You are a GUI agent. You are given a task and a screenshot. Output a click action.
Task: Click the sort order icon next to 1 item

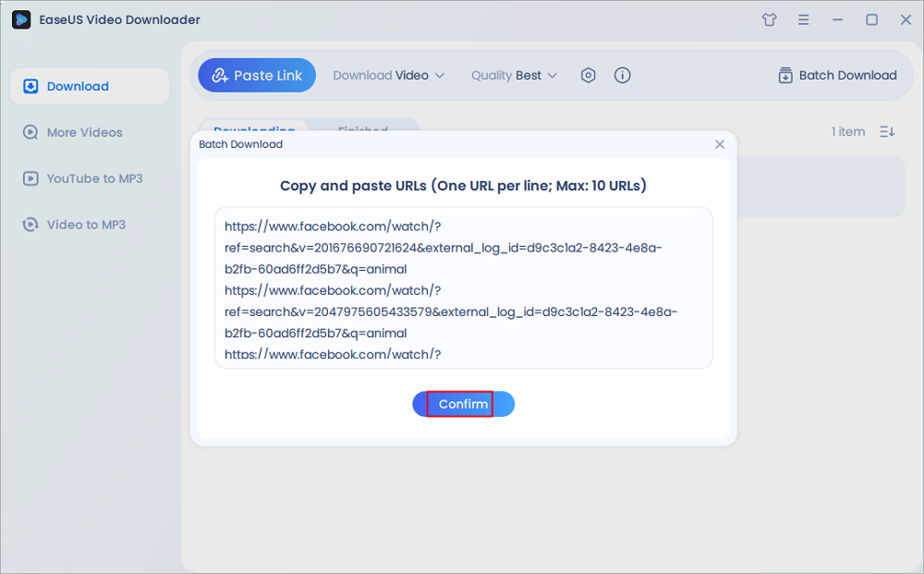(x=887, y=131)
